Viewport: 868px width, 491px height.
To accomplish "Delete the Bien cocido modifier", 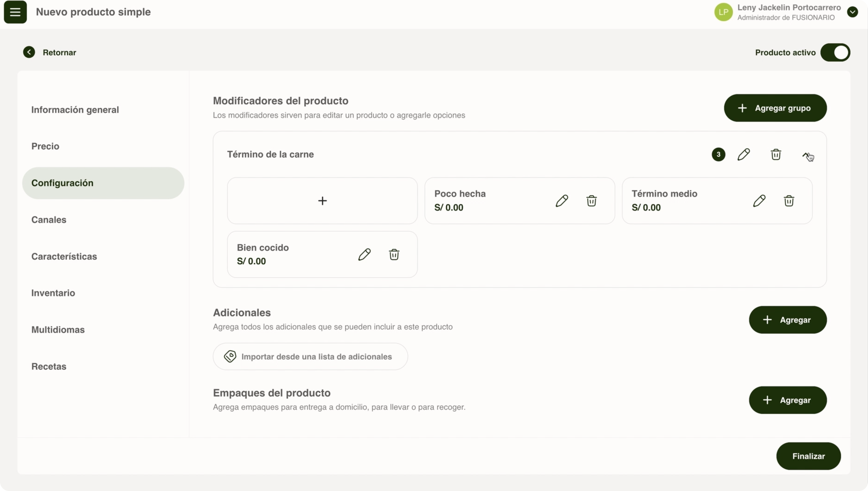I will click(394, 255).
